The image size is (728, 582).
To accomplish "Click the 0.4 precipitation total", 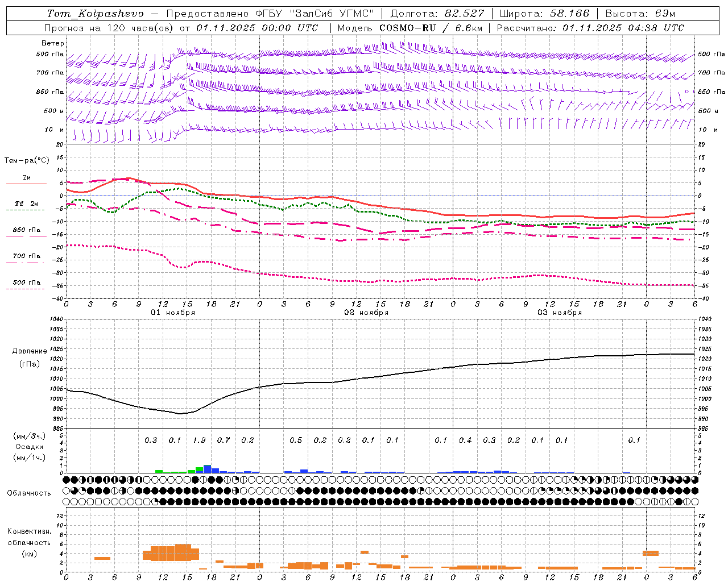I will click(465, 440).
